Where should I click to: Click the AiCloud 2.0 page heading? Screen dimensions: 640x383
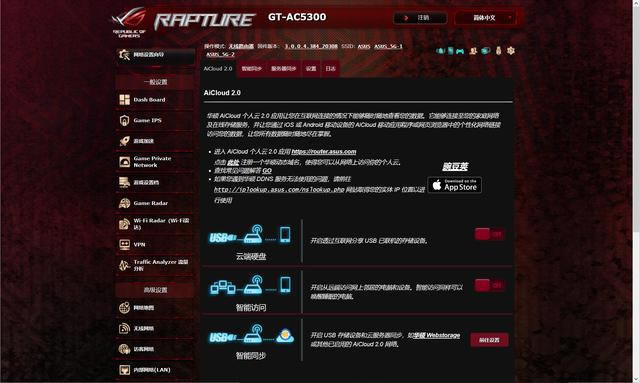pyautogui.click(x=222, y=93)
